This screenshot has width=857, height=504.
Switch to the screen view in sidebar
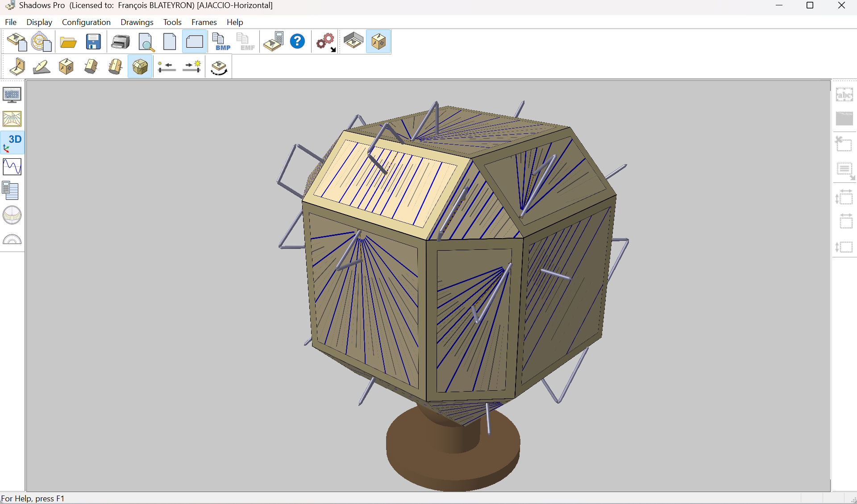(x=12, y=95)
